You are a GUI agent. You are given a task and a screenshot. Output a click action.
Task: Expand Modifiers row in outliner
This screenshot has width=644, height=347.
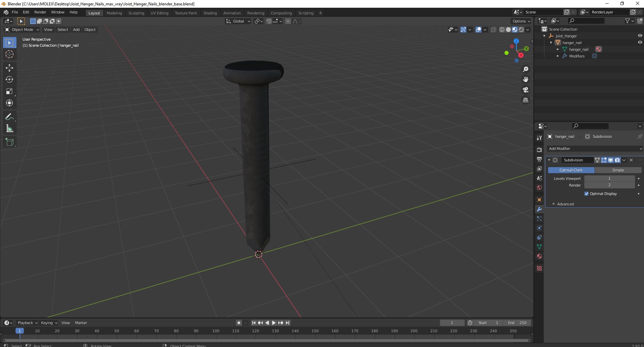pos(558,56)
